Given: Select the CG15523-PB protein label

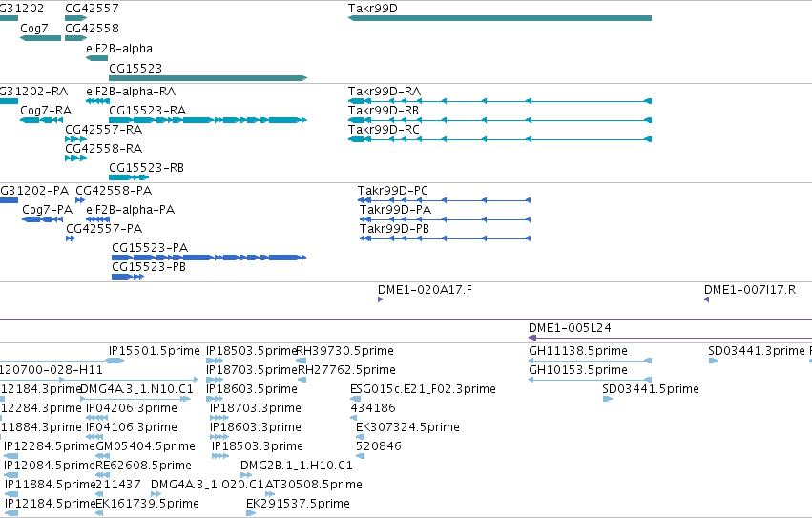Looking at the screenshot, I should pos(149,267).
